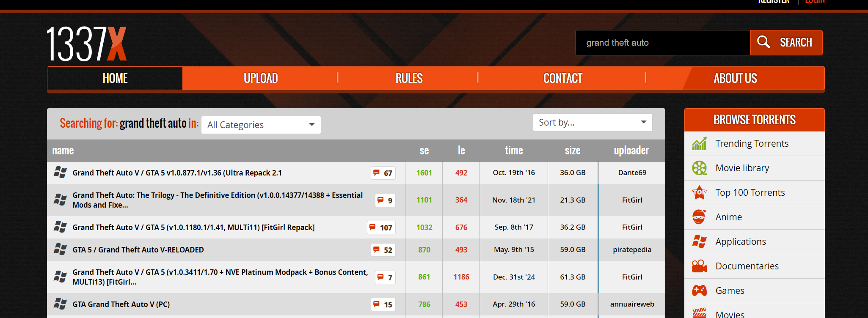Click the category icon beside The Trilogy torrent
868x318 pixels.
(60, 200)
